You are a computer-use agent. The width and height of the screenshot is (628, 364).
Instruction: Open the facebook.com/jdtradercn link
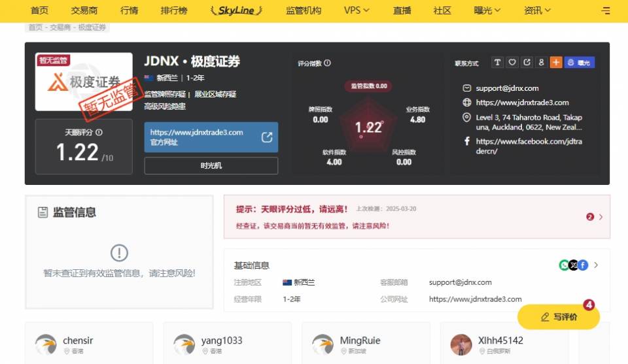pyautogui.click(x=529, y=146)
